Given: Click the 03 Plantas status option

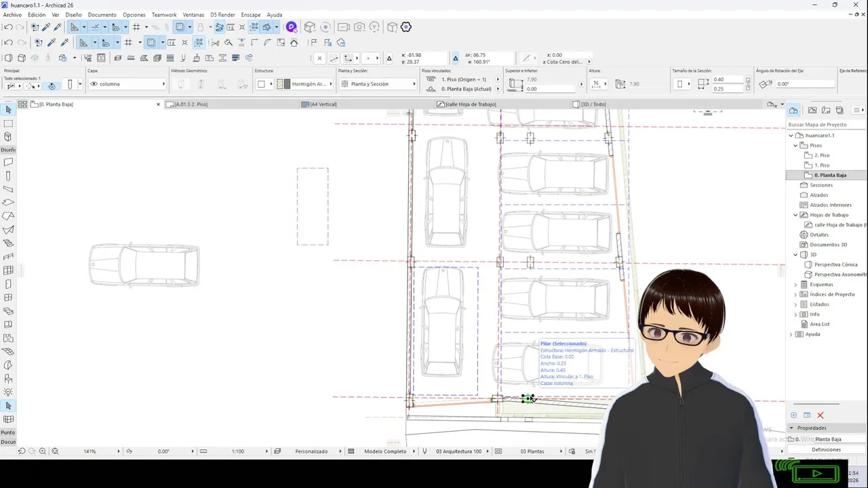Looking at the screenshot, I should (x=532, y=451).
